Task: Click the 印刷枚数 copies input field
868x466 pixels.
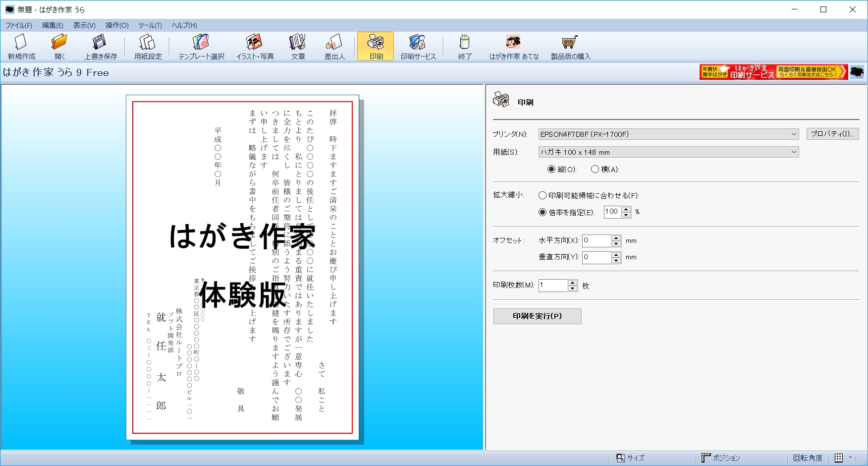Action: (x=553, y=286)
